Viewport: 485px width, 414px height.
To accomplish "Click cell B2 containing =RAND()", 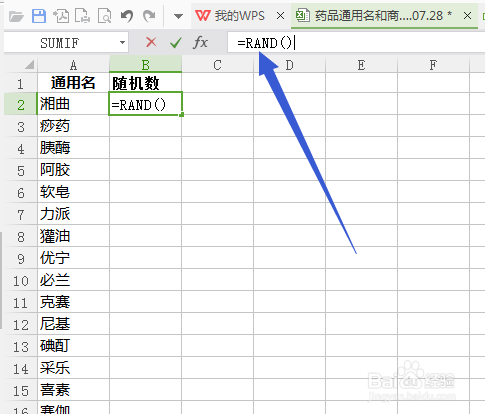I will 145,104.
